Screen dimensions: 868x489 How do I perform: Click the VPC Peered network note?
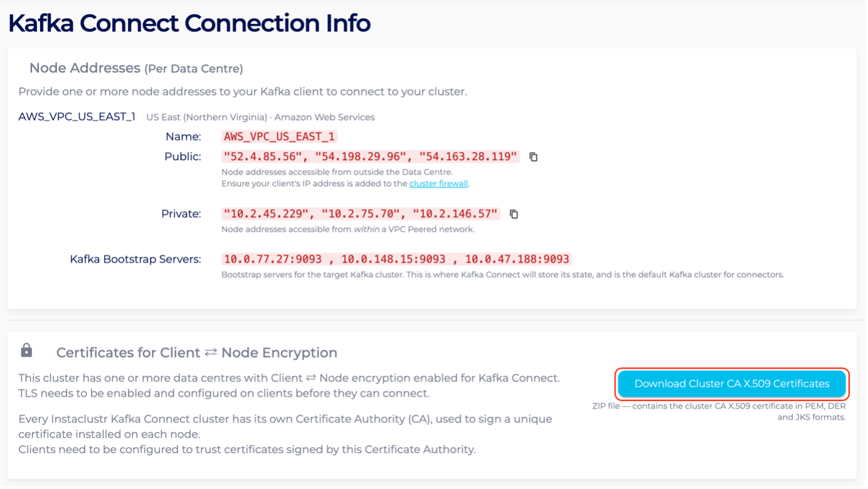pyautogui.click(x=349, y=230)
